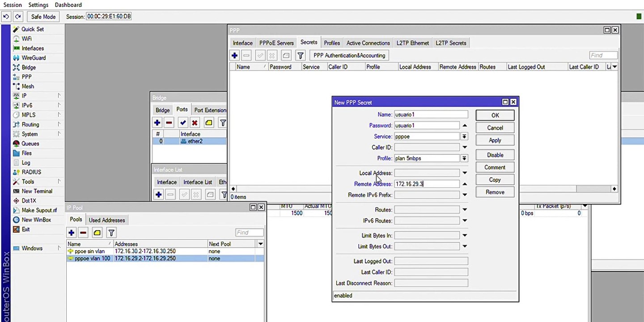Open the Profile dropdown showing plan 5mbps
Viewport: 644px width, 322px height.
click(x=464, y=158)
